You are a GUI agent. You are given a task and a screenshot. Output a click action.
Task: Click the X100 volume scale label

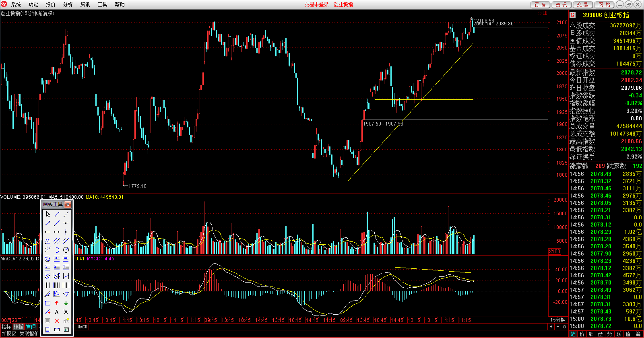(x=555, y=251)
